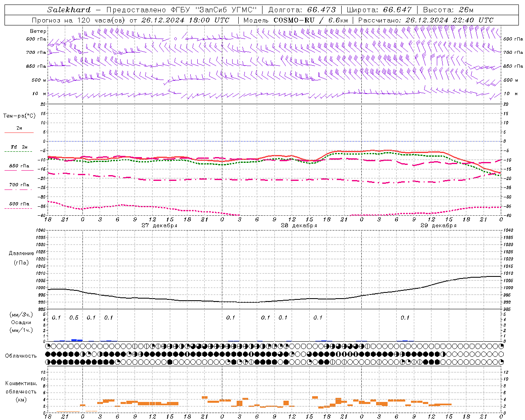Click '700 гПа' in the temperature legend
The height and width of the screenshot is (420, 525).
(19, 185)
